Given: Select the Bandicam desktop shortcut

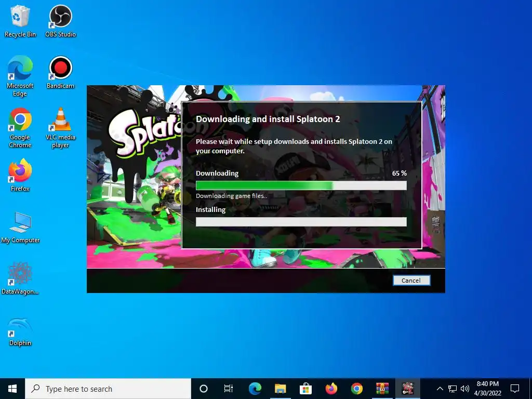Looking at the screenshot, I should pyautogui.click(x=60, y=73).
